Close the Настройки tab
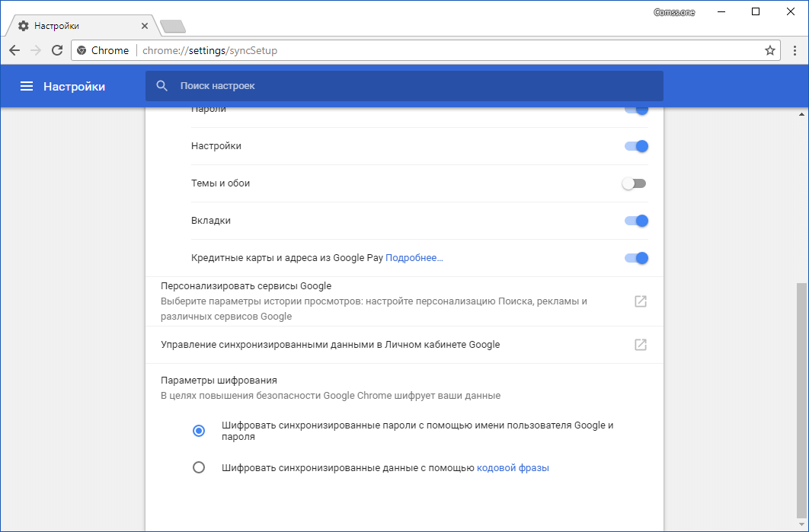Screen dimensions: 809x532 coord(145,26)
